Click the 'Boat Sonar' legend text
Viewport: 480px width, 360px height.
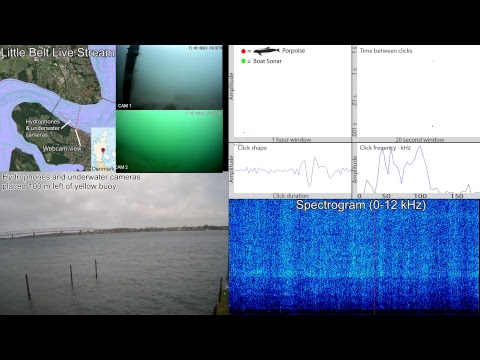click(267, 61)
